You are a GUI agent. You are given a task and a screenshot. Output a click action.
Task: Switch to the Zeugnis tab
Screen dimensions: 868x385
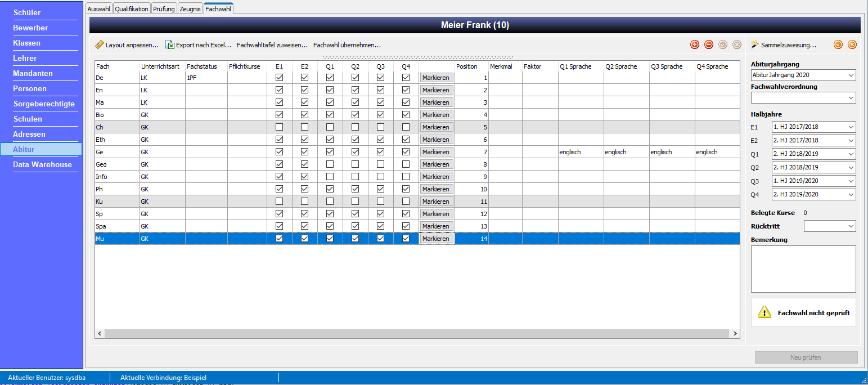[190, 8]
